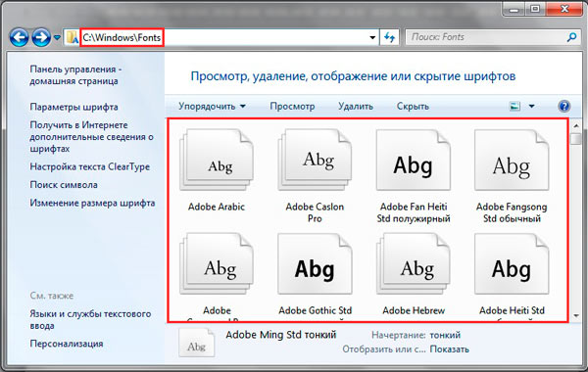Open the Упорядочить menu
Screen dimensions: 588x372
tap(212, 107)
